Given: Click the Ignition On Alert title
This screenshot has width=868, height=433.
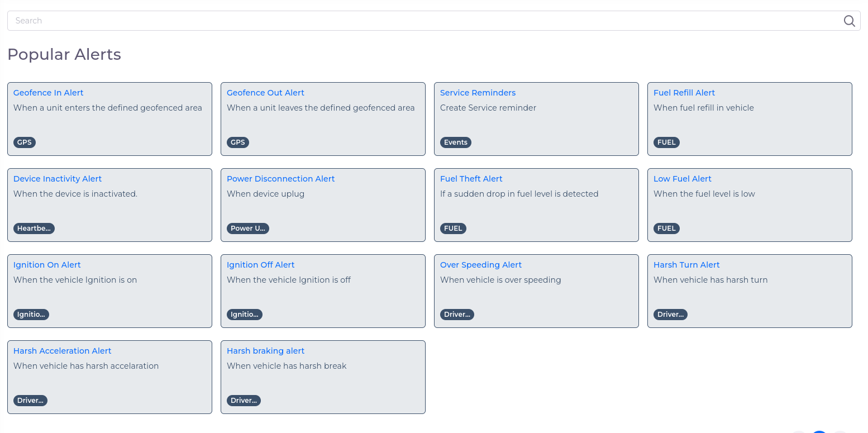Looking at the screenshot, I should click(x=47, y=265).
